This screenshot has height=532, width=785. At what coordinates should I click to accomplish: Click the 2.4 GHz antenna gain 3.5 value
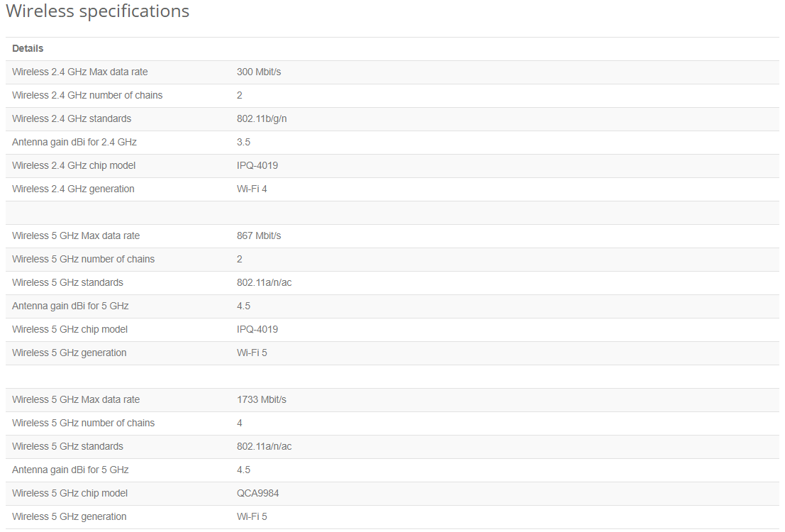click(243, 142)
